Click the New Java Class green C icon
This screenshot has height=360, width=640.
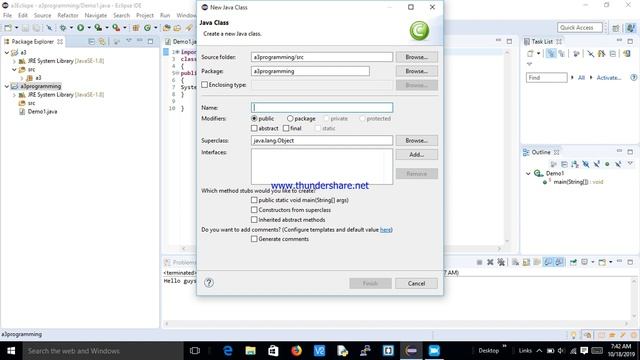[147, 27]
